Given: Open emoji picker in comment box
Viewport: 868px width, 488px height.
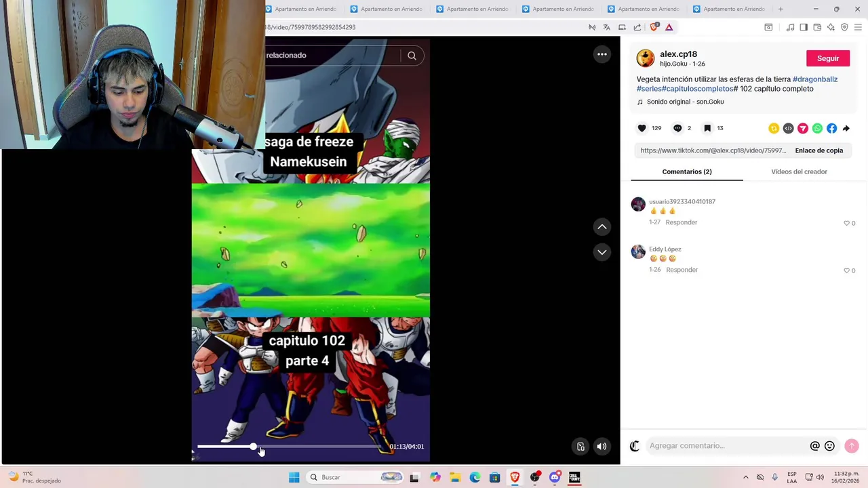Looking at the screenshot, I should coord(829,446).
